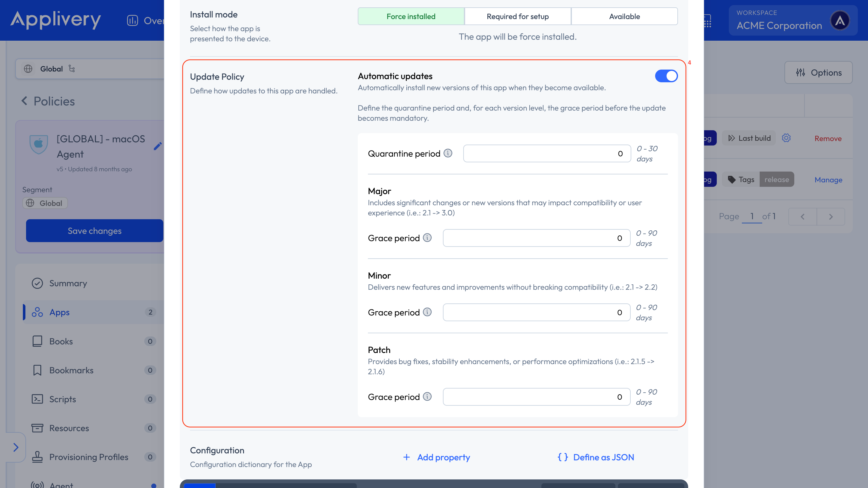
Task: Click the Summary checkmark icon
Action: (x=37, y=283)
